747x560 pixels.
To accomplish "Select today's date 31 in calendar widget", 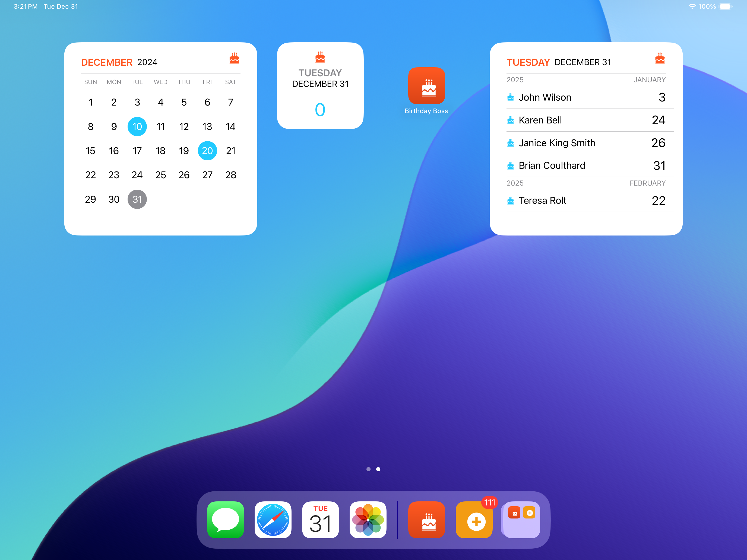I will coord(137,199).
